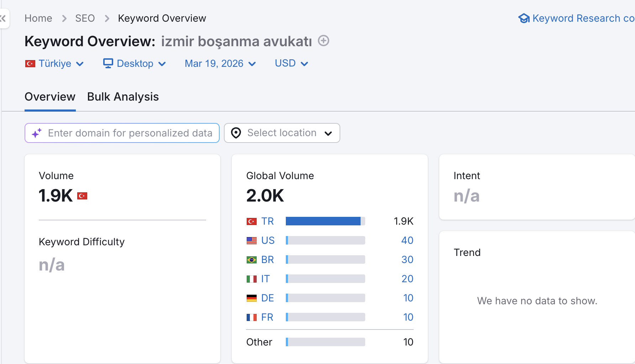Go to Home in the breadcrumb
635x364 pixels.
(38, 18)
